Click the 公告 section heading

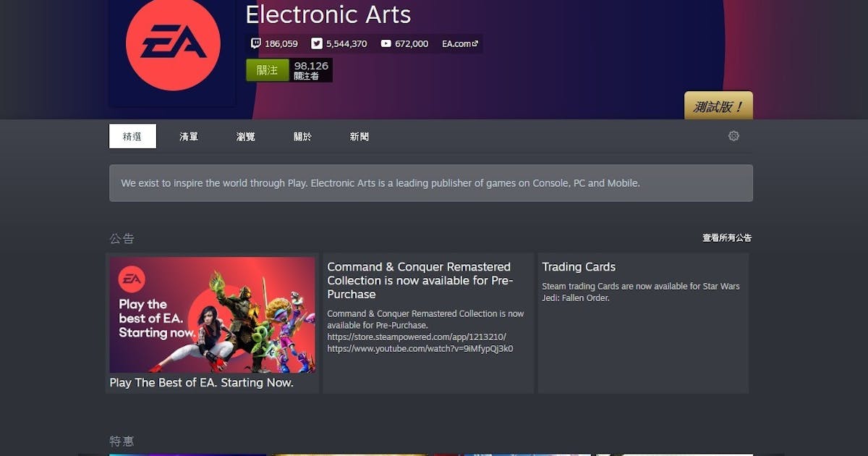(x=122, y=238)
